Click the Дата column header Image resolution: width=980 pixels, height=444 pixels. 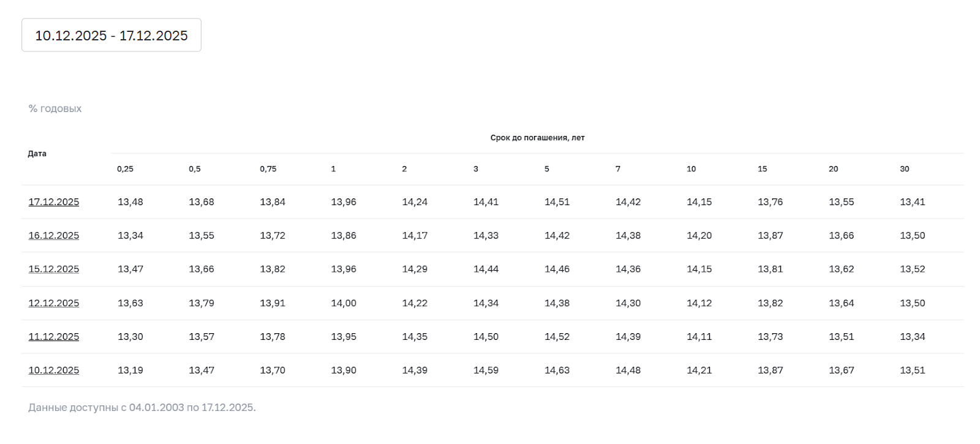[37, 154]
